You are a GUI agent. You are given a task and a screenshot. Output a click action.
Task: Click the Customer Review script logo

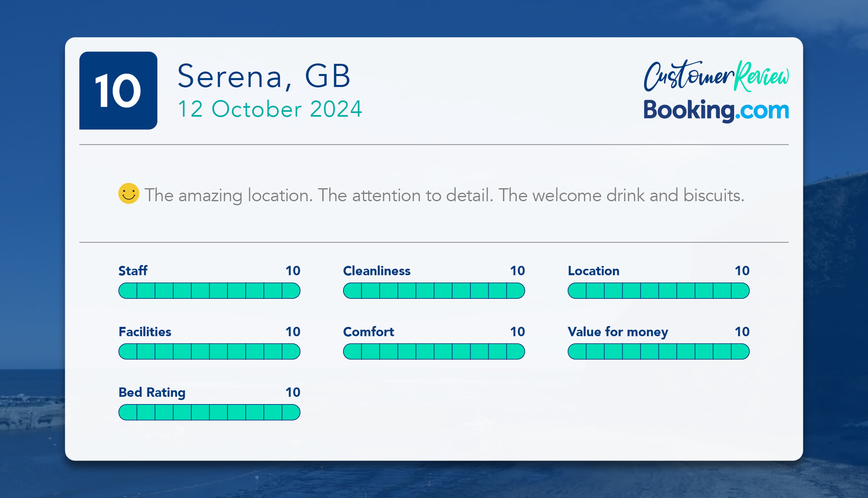coord(716,76)
